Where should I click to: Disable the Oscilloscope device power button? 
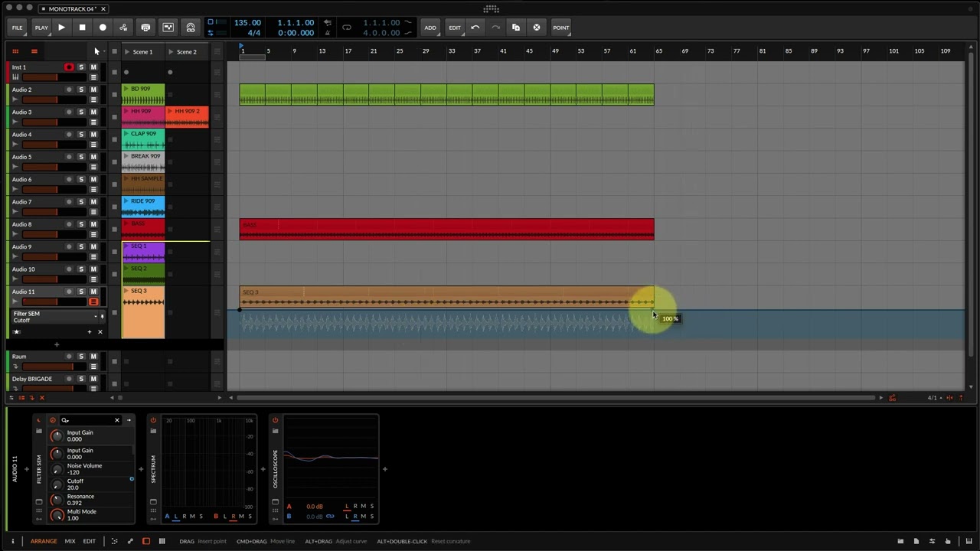point(275,420)
